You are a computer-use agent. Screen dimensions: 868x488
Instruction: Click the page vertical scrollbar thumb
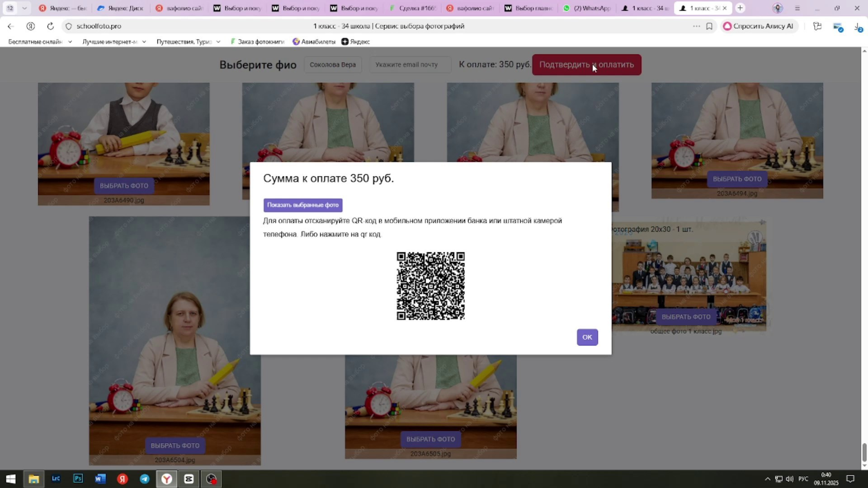click(864, 452)
